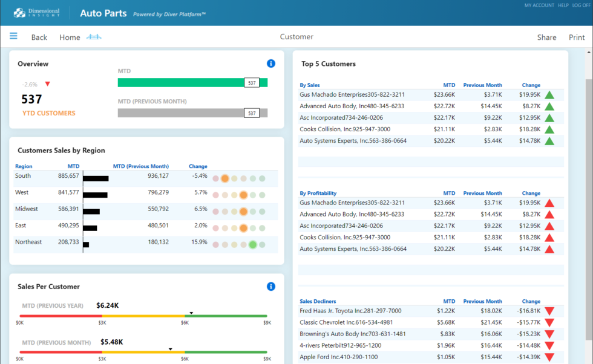Open My Account link
This screenshot has width=593, height=364.
(x=539, y=5)
